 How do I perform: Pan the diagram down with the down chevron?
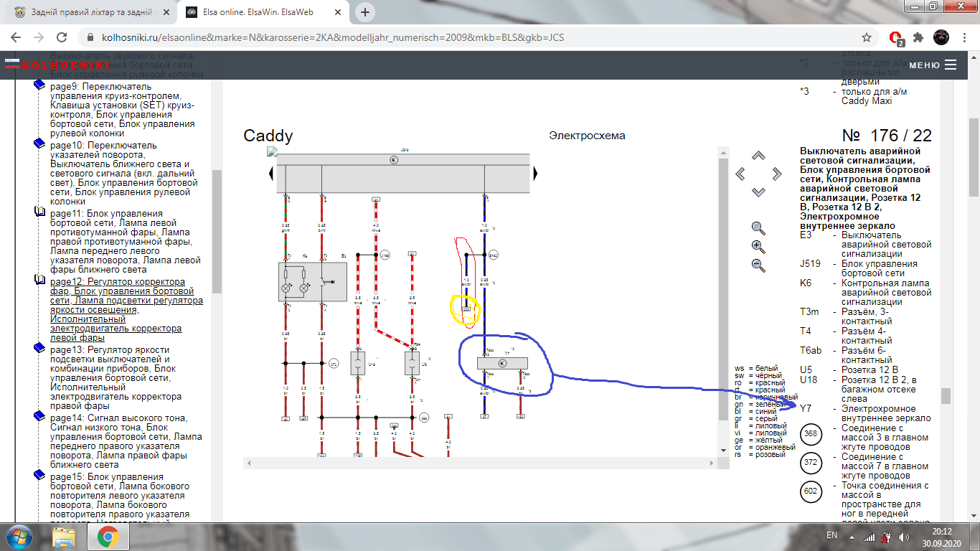(758, 192)
